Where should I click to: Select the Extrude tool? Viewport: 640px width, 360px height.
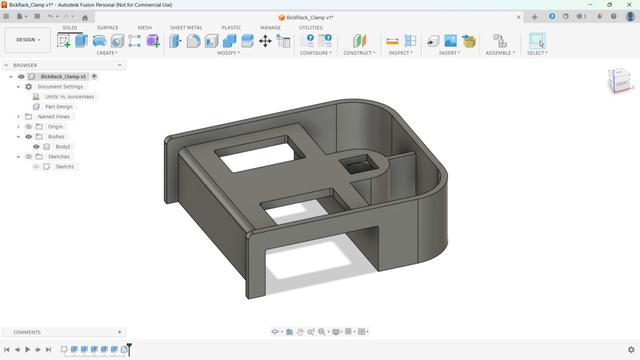tap(82, 41)
